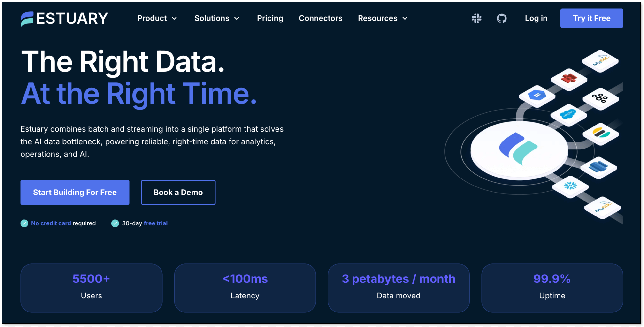Go to the Connectors page
The image size is (644, 327).
tap(321, 18)
